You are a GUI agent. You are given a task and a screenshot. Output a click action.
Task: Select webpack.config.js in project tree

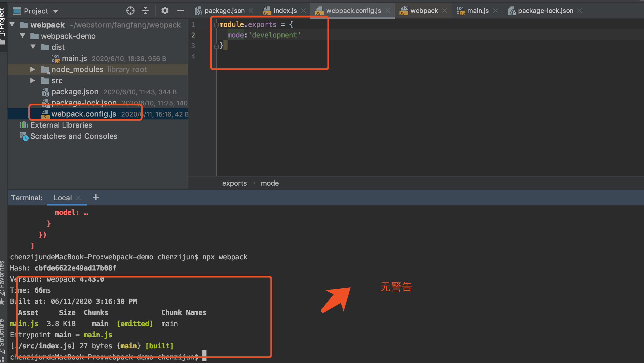tap(84, 114)
